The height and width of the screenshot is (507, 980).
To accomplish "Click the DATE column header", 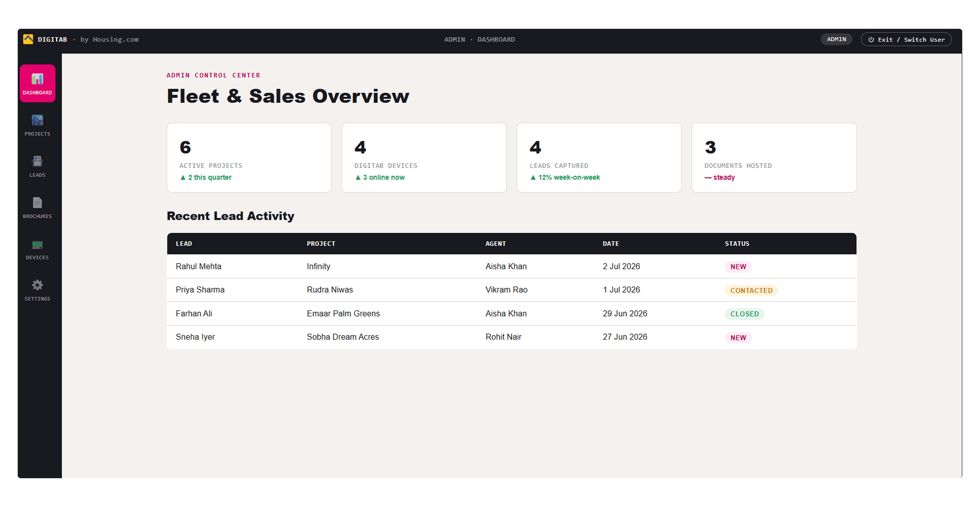I will pos(611,244).
